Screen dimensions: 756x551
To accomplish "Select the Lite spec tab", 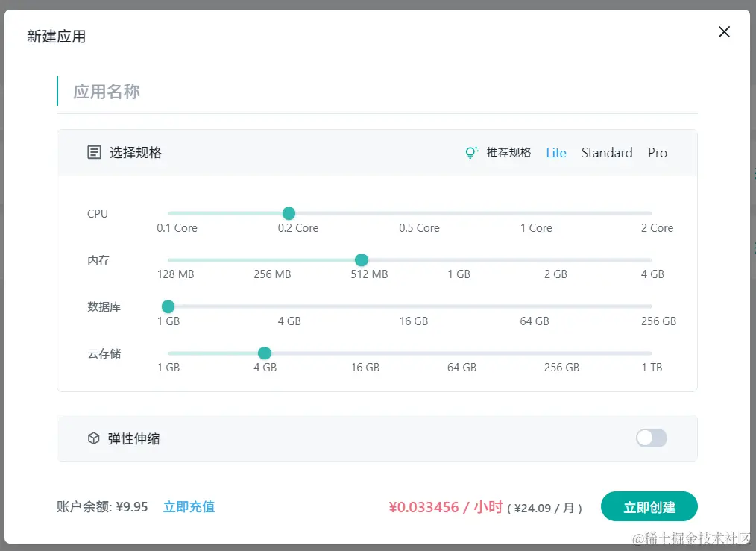I will coord(556,152).
